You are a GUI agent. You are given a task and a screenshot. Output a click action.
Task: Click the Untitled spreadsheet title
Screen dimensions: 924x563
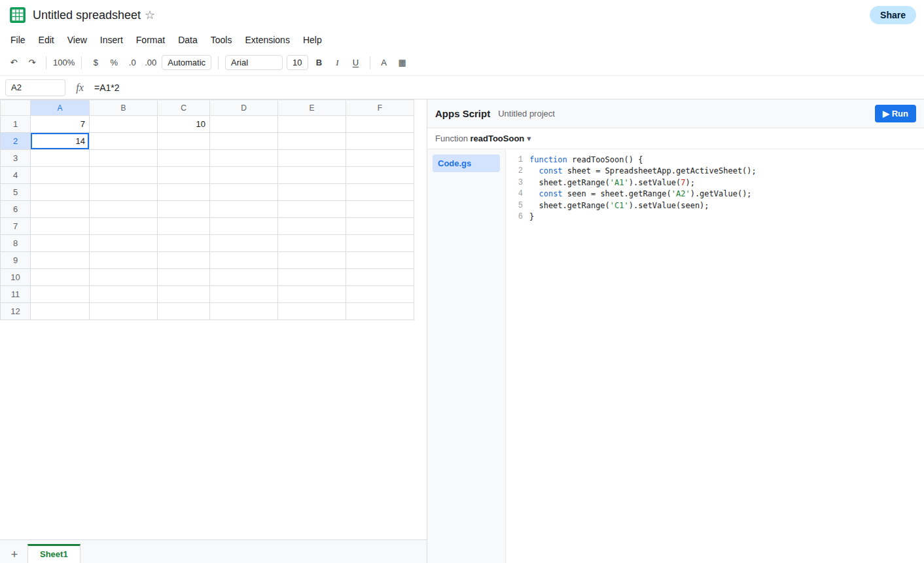pyautogui.click(x=86, y=15)
